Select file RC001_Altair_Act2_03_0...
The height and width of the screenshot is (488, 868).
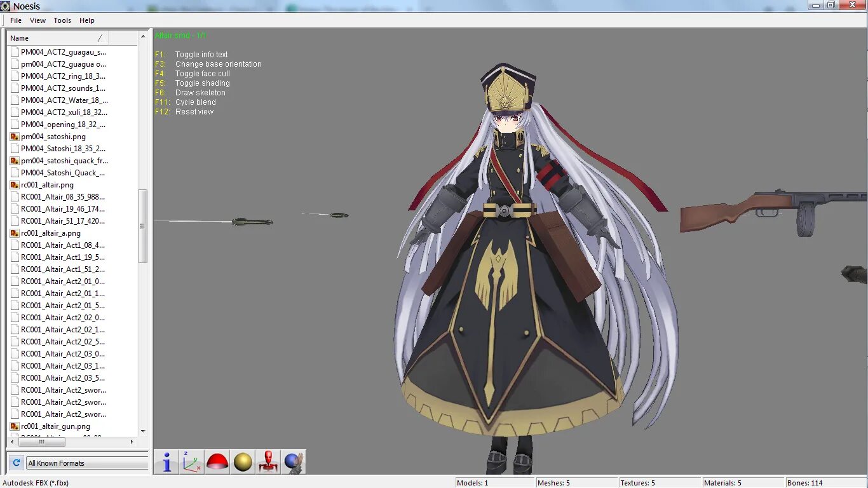click(x=63, y=354)
